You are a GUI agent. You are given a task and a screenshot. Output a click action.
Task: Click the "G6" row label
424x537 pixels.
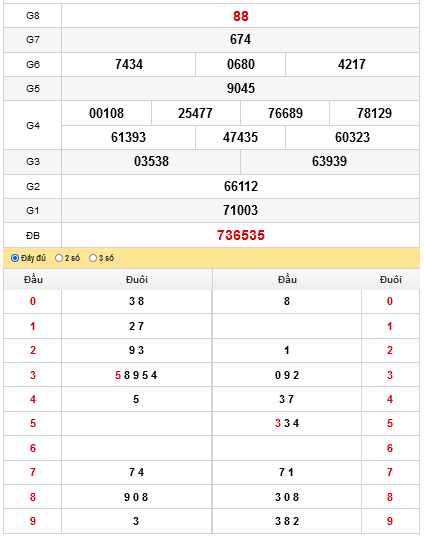point(33,64)
